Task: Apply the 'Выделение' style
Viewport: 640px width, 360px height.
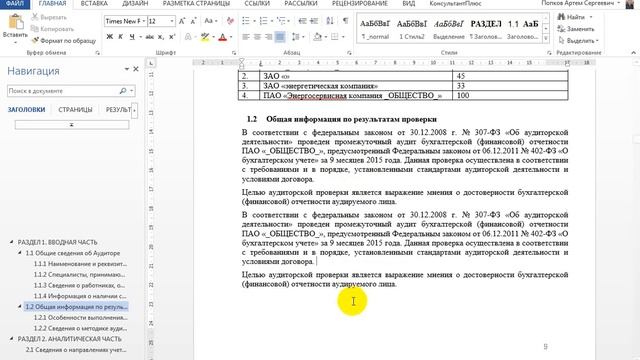Action: 449,29
